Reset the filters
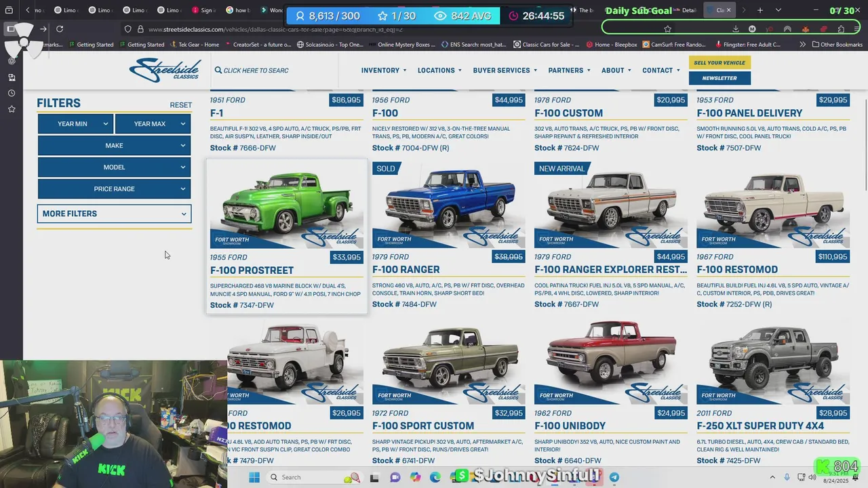The height and width of the screenshot is (488, 868). point(180,105)
